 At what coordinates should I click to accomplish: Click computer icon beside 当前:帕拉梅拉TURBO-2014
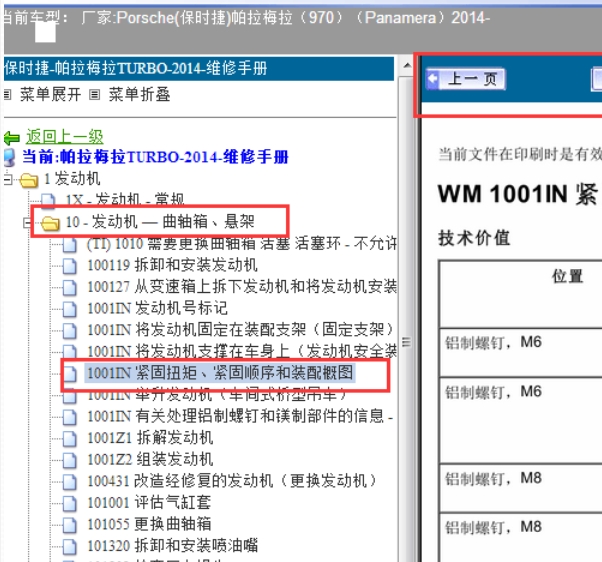click(x=10, y=157)
